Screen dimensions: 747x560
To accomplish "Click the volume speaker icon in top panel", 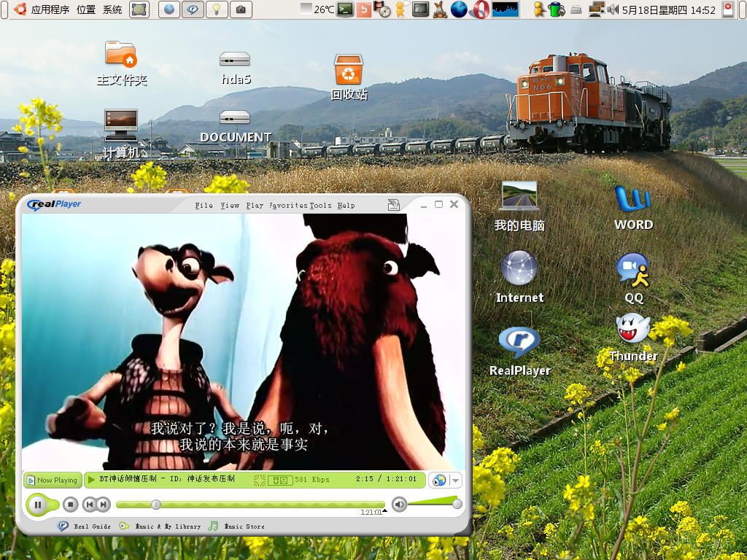I will pos(613,9).
